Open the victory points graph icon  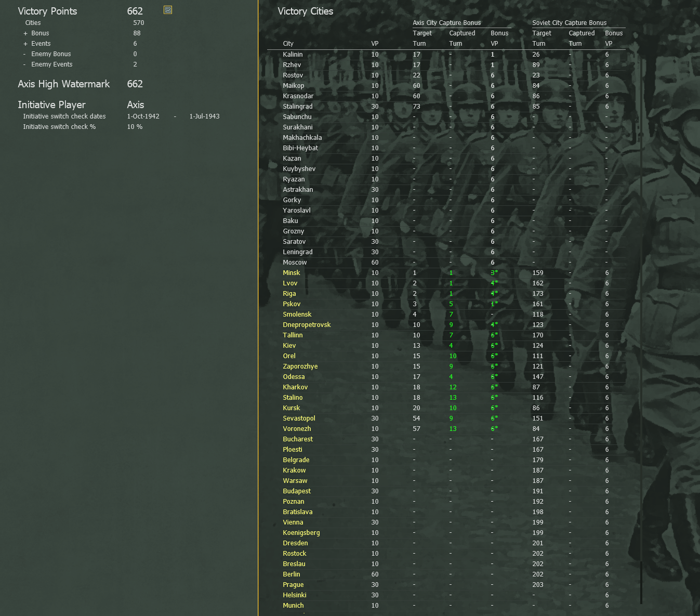click(x=168, y=10)
